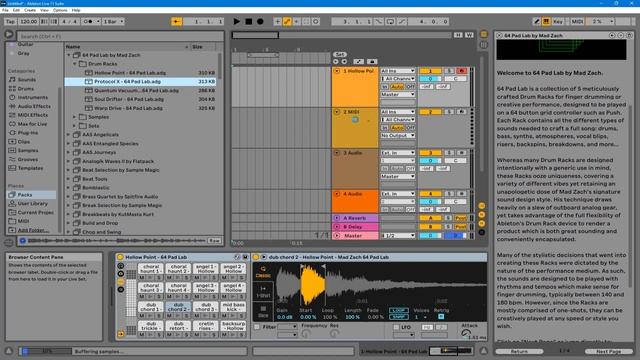Open the View menu

coord(44,10)
